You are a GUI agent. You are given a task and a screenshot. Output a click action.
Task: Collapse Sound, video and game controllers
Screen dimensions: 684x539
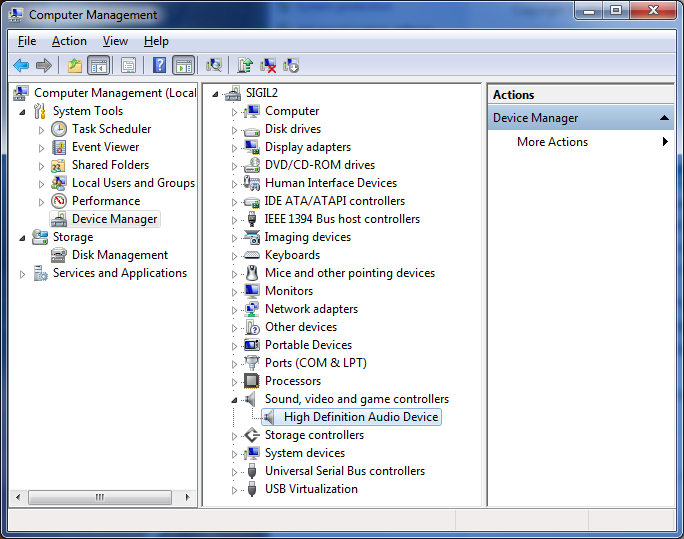click(235, 399)
